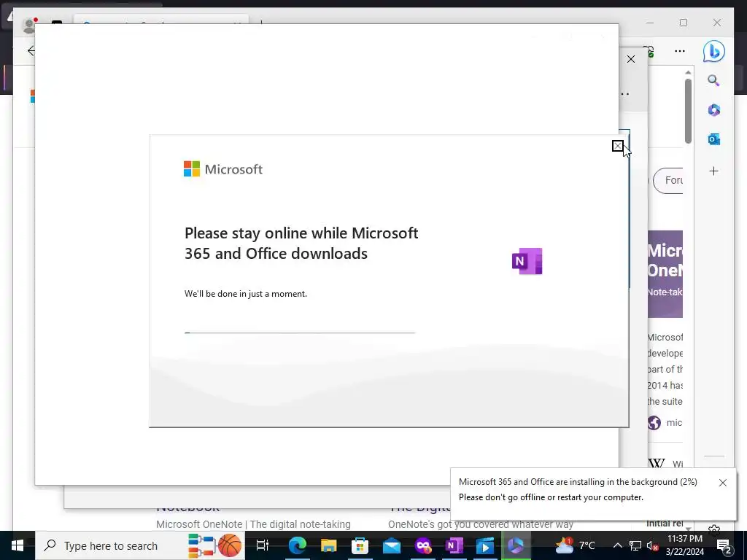Viewport: 747px width, 560px height.
Task: Click the OneNote icon in the installer dialog
Action: tap(527, 261)
